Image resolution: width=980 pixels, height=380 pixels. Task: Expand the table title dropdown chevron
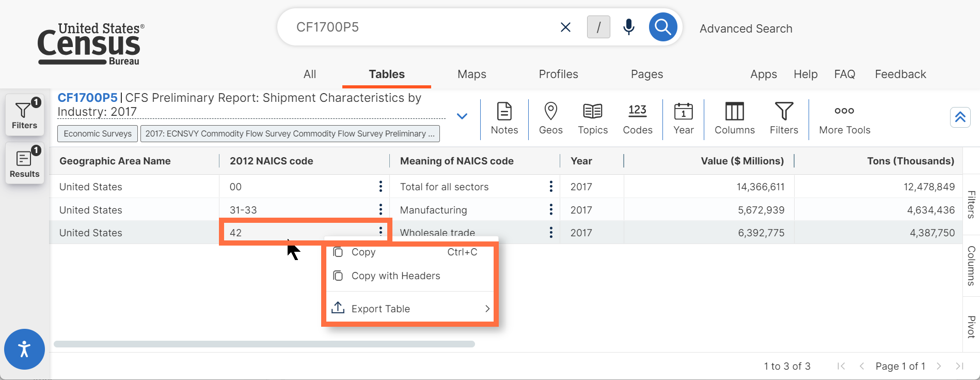462,116
